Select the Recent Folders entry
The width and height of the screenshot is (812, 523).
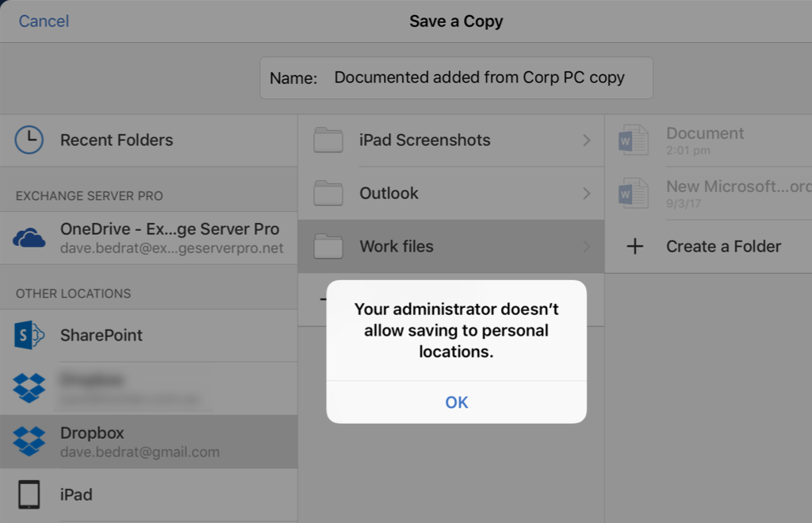coord(117,140)
